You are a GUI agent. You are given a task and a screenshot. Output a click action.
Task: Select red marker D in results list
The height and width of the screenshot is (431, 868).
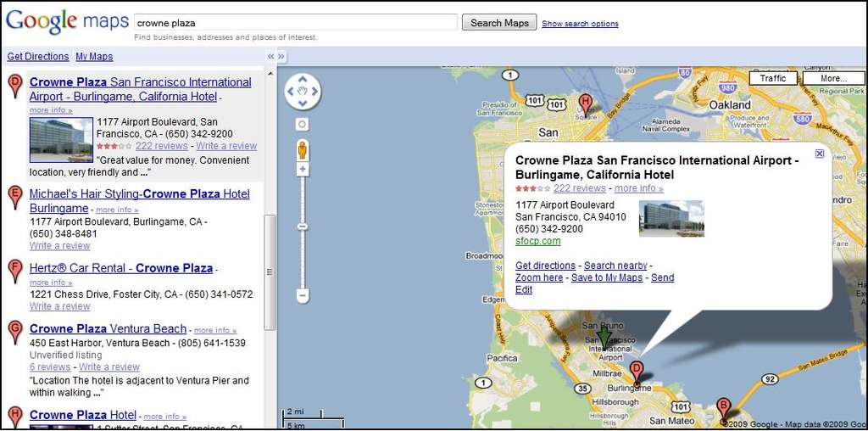pos(14,86)
